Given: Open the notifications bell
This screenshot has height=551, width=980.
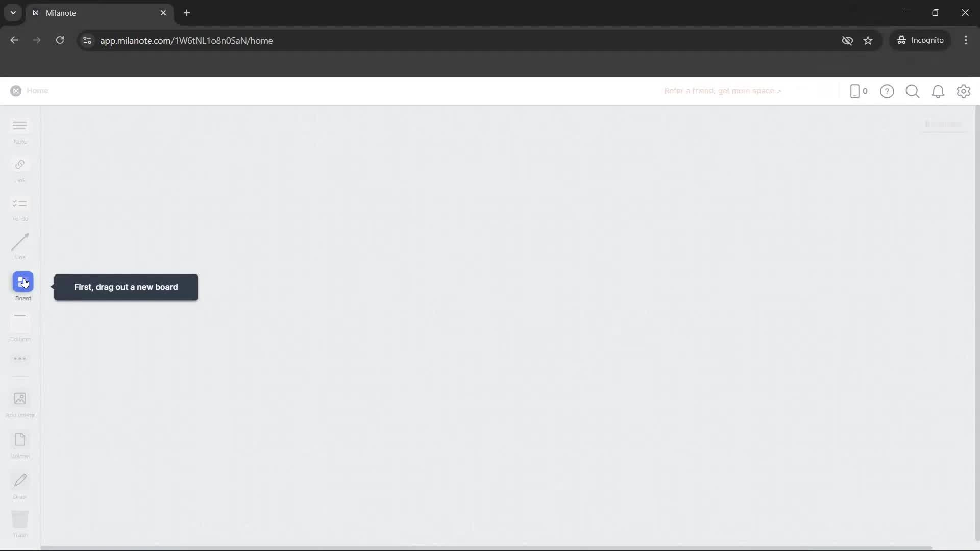Looking at the screenshot, I should coord(939,91).
